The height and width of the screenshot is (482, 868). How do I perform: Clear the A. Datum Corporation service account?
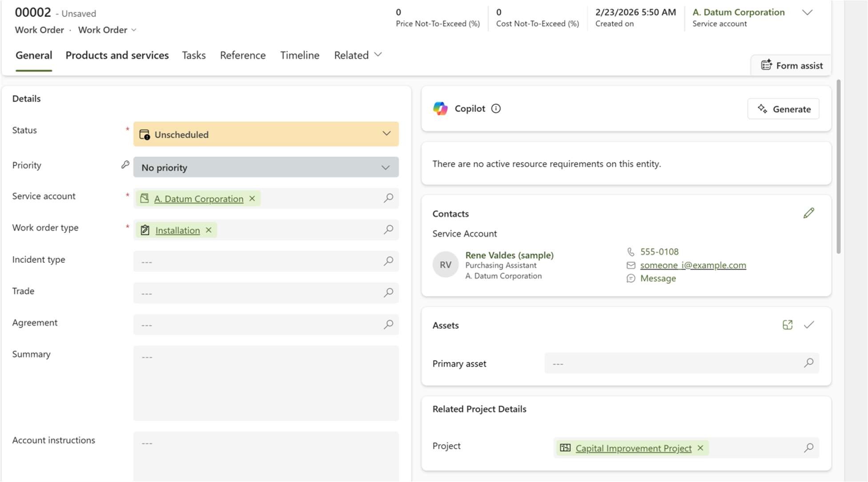pos(252,199)
